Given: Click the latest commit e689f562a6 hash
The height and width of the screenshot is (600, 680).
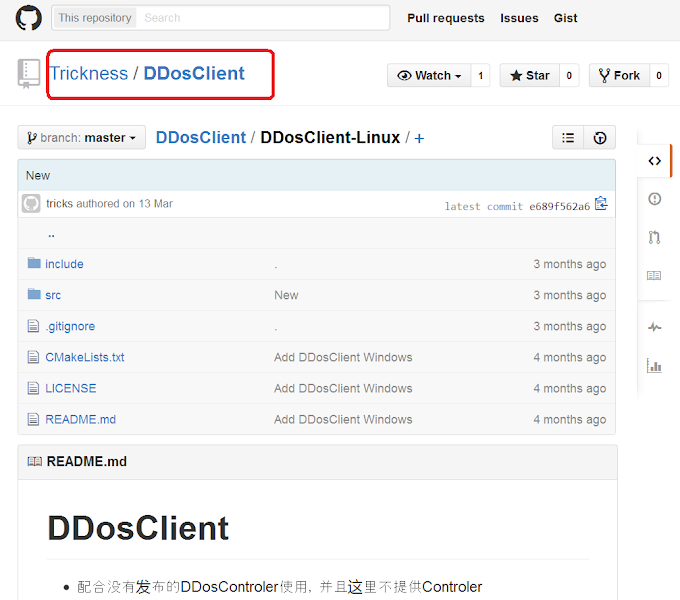Looking at the screenshot, I should click(559, 206).
